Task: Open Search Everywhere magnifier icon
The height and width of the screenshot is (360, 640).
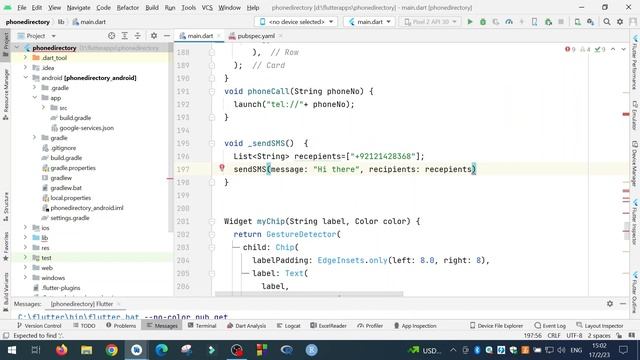Action: click(x=607, y=22)
